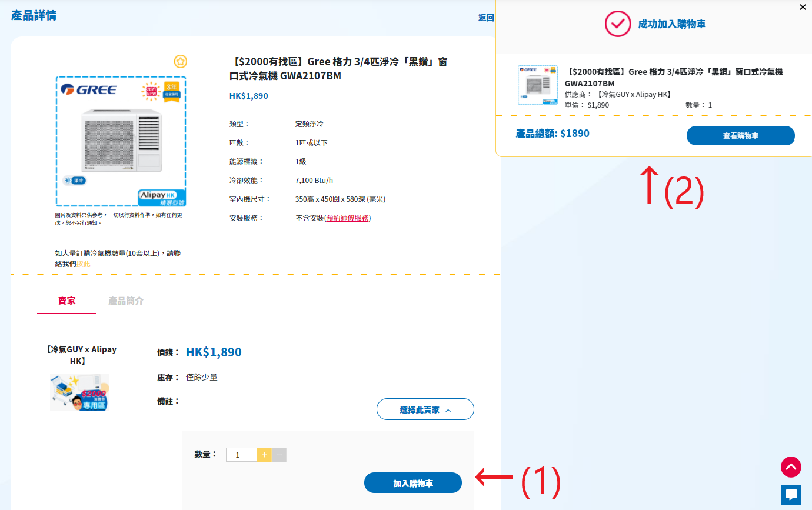This screenshot has width=812, height=510.
Task: Click the main Gree product image
Action: (x=121, y=141)
